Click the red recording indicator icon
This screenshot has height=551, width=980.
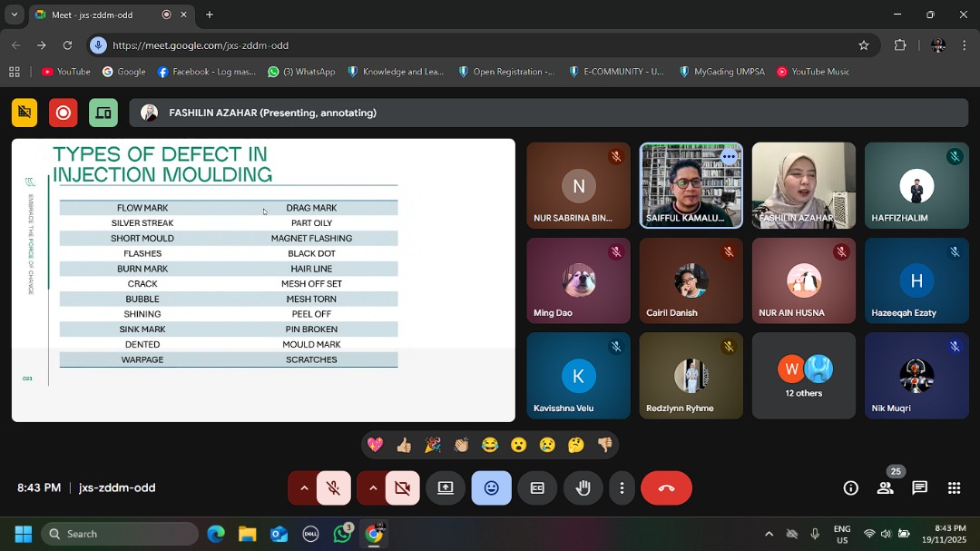(x=64, y=113)
